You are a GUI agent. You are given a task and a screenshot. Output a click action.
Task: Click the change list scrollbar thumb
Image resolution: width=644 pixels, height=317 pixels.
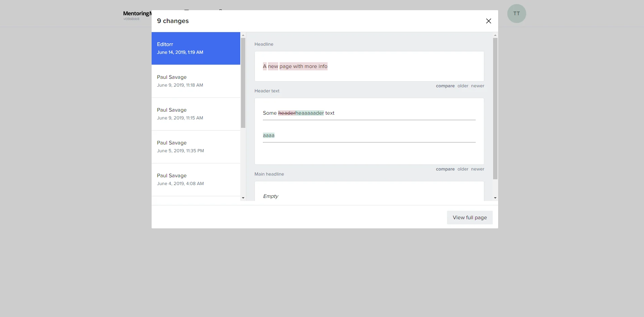pos(243,83)
